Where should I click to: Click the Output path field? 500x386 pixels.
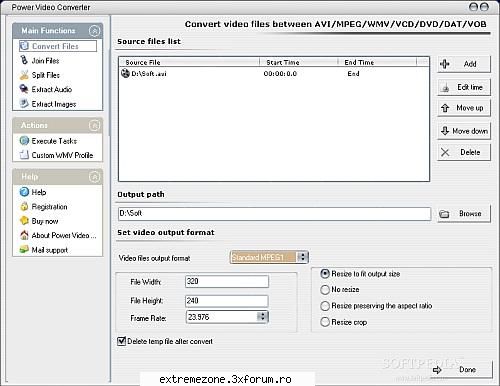pyautogui.click(x=274, y=213)
